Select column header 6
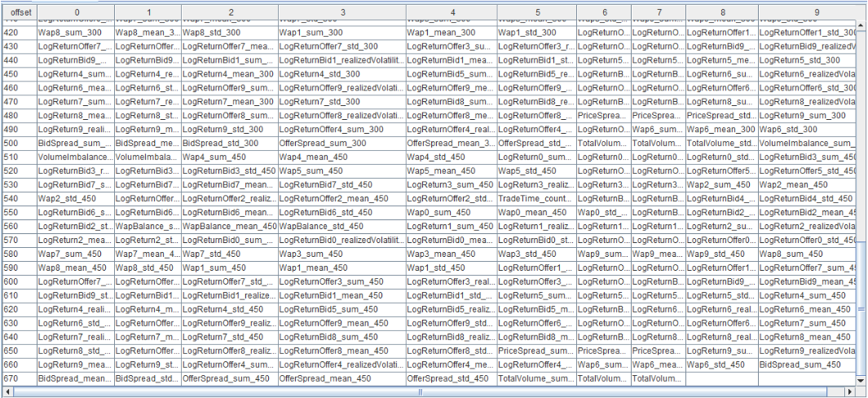 point(603,12)
